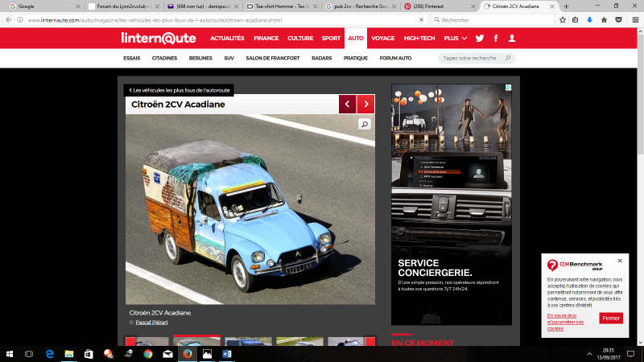Go back to Les véhicules les plus fous de l'autoroute

179,90
